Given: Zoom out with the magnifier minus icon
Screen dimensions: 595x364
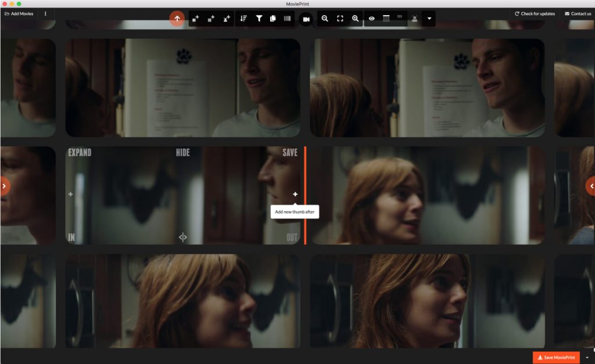Looking at the screenshot, I should [x=325, y=19].
